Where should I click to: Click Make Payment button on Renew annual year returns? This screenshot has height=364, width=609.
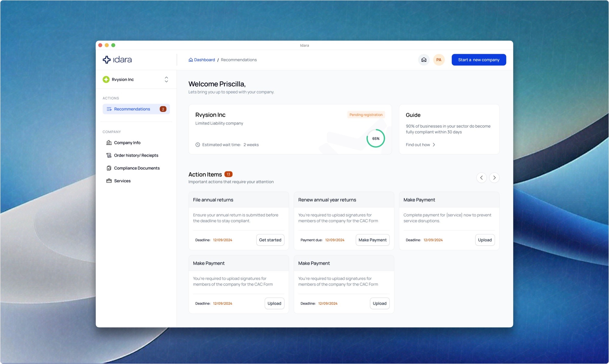pyautogui.click(x=372, y=240)
